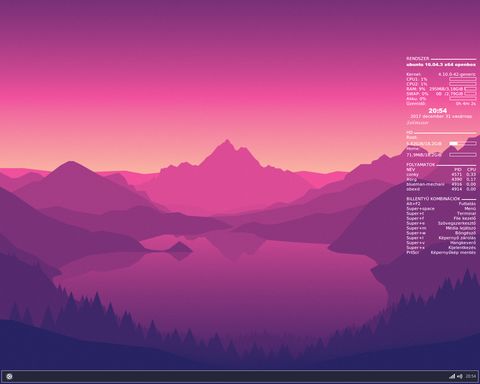The height and width of the screenshot is (384, 480).
Task: Click the BILLENTYŰ KOMBINÁCIÓK heading
Action: click(x=433, y=199)
